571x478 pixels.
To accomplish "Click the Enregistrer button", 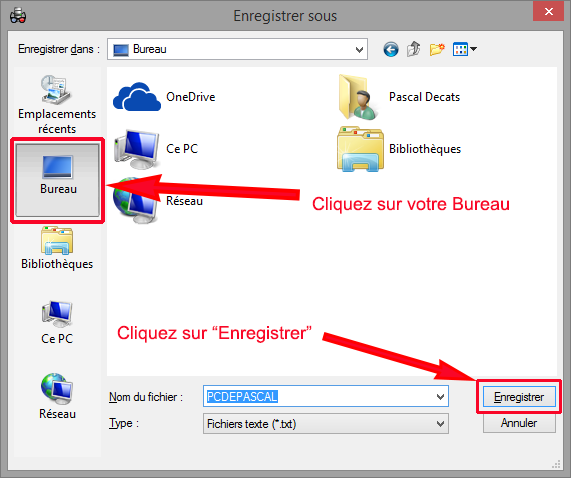I will pos(519,396).
